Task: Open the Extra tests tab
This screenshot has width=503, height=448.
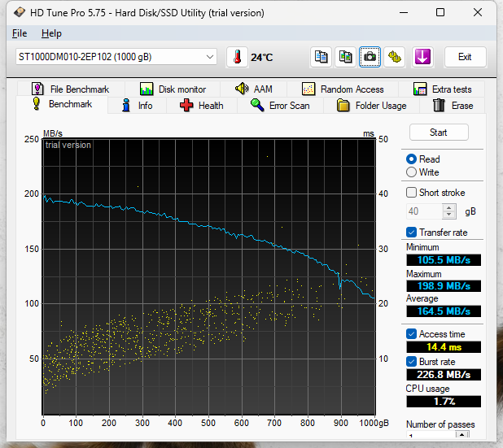Action: click(442, 89)
